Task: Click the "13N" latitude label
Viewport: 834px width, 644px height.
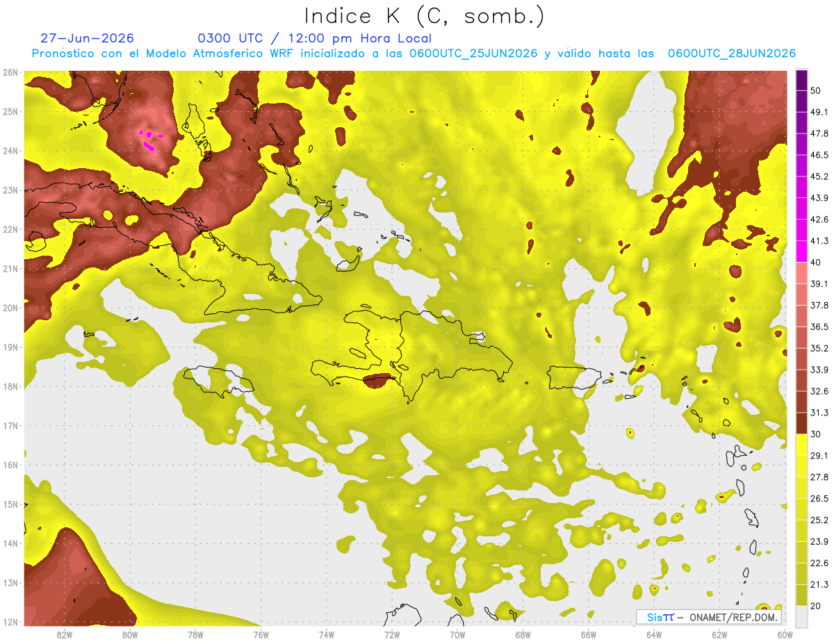Action: coord(10,583)
